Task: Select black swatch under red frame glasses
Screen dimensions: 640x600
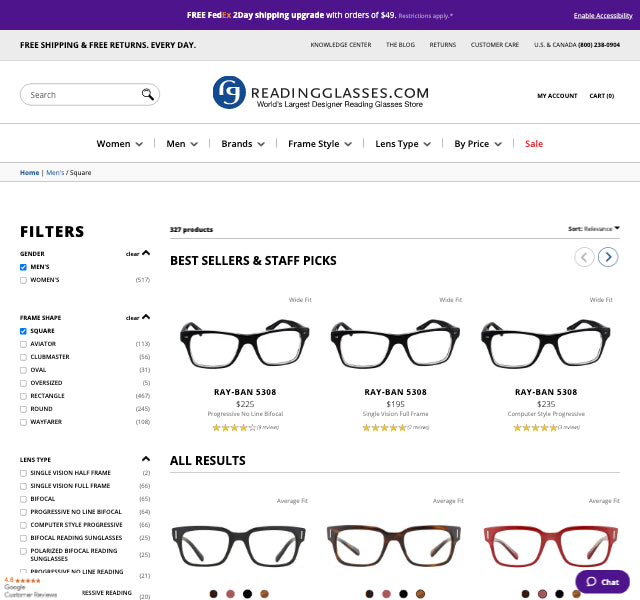Action: coord(559,594)
